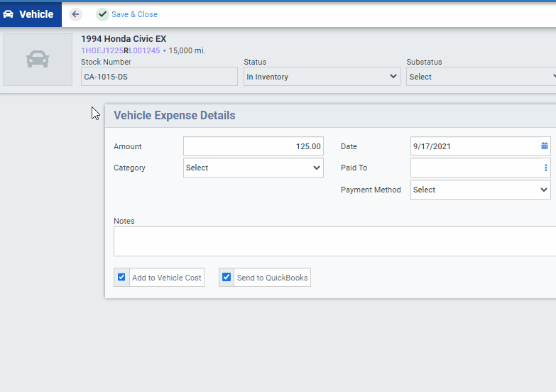Click the Save & Close checkmark icon
The height and width of the screenshot is (392, 556).
coord(102,14)
